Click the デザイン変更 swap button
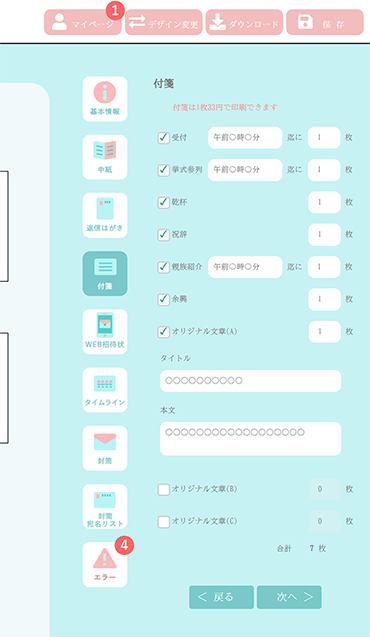 coord(164,22)
